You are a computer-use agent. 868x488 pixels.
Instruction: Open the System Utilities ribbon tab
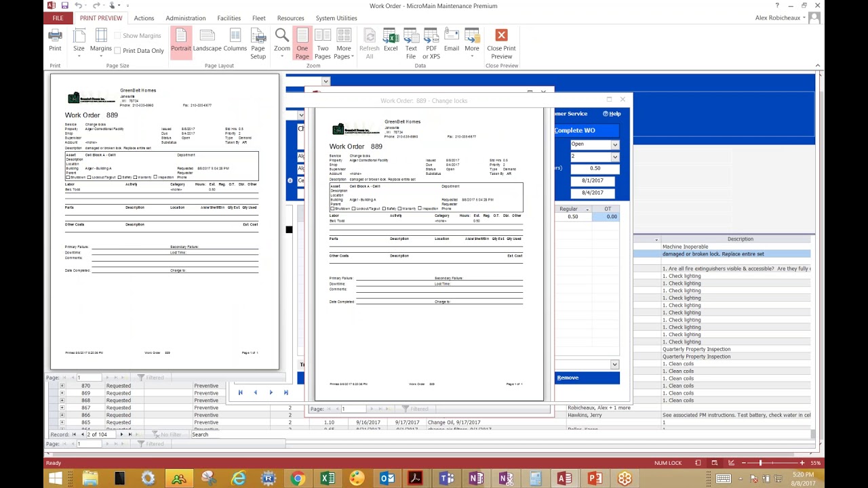pos(336,18)
